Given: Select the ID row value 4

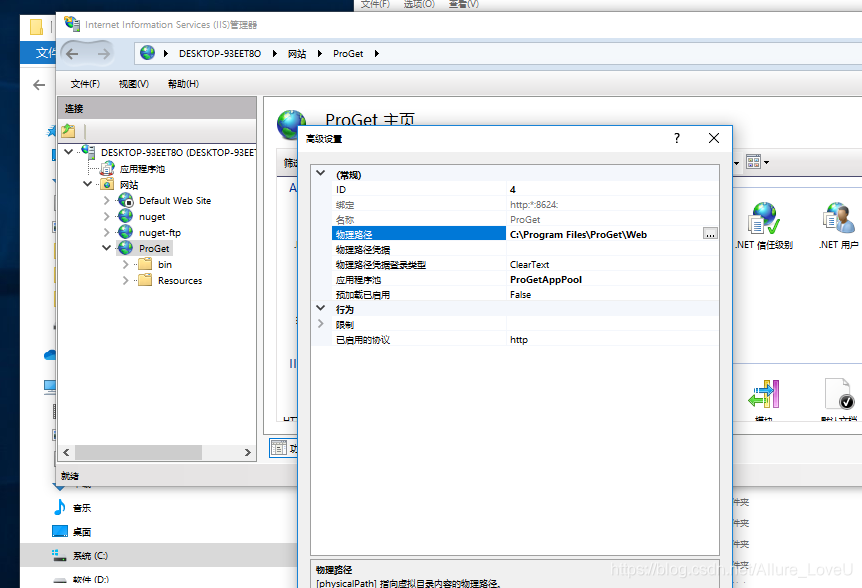Looking at the screenshot, I should (x=511, y=189).
